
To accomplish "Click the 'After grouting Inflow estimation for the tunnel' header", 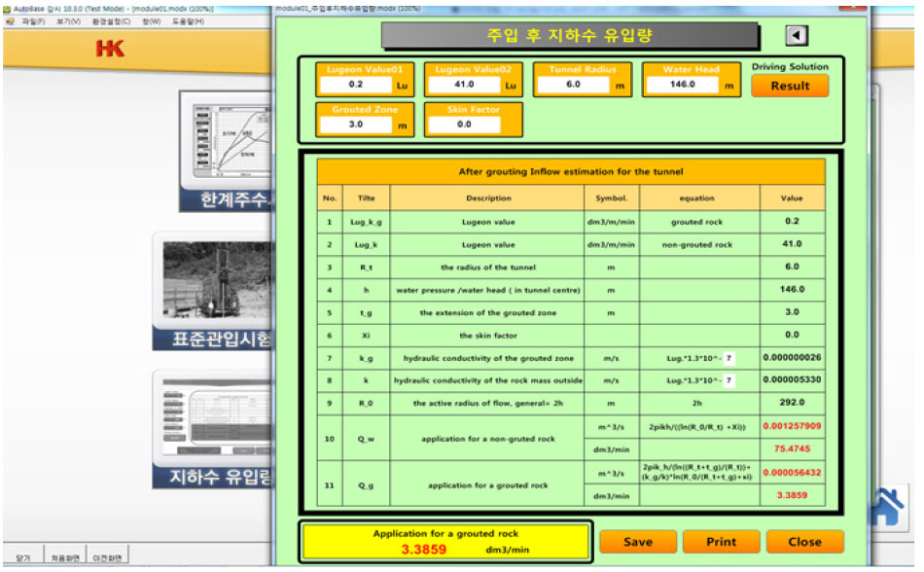I will (x=570, y=172).
